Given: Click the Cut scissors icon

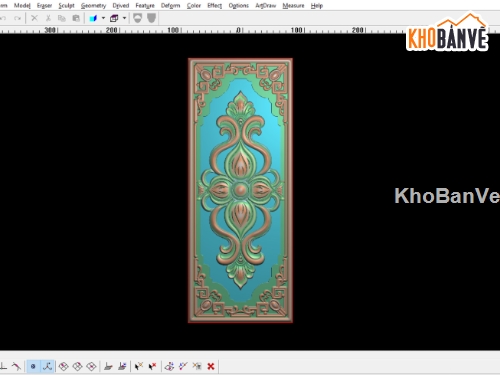Looking at the screenshot, I should [48, 18].
